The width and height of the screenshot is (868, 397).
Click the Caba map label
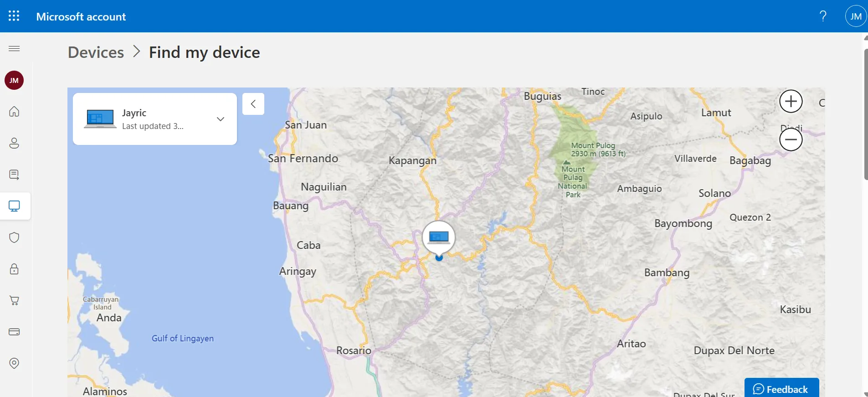pyautogui.click(x=308, y=245)
